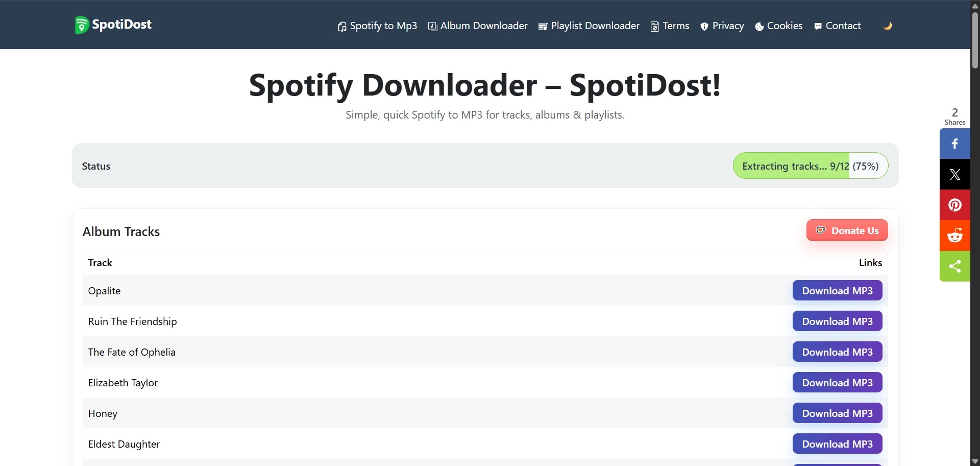980x466 pixels.
Task: Share the page on X
Action: coord(954,174)
